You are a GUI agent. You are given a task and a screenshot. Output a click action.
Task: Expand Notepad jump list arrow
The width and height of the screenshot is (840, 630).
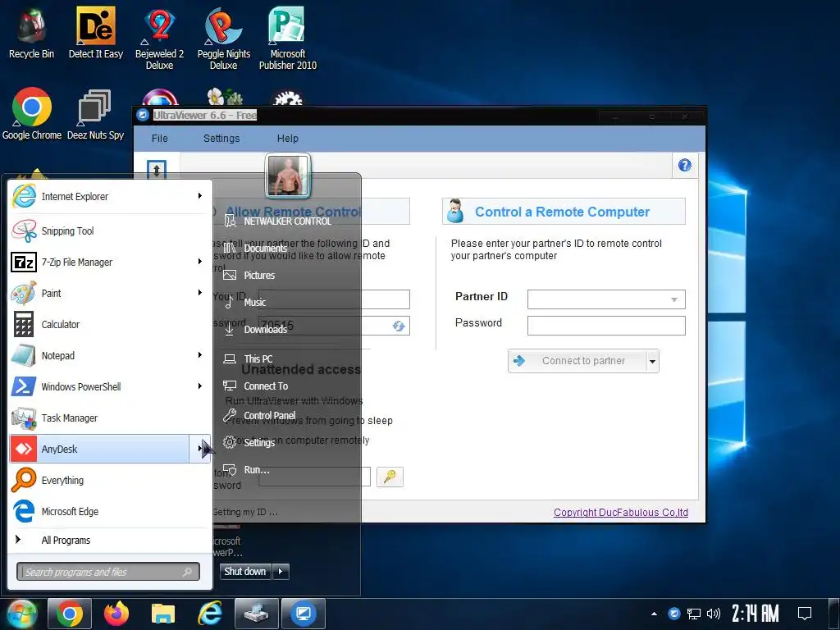pos(200,354)
